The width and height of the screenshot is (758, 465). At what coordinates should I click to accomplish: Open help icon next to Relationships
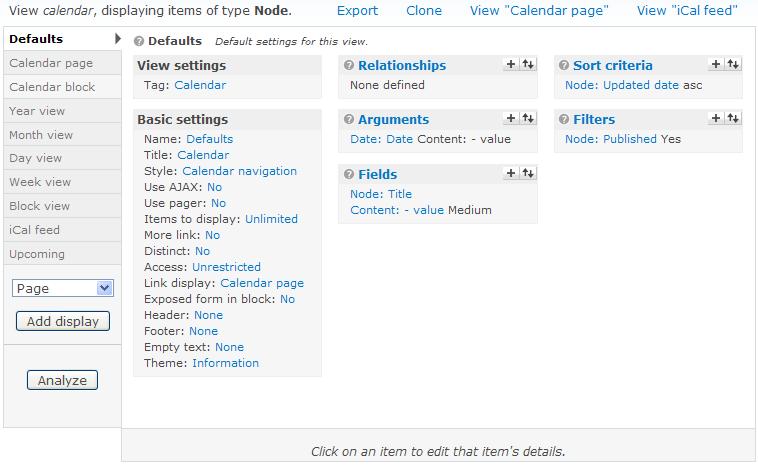tap(349, 66)
